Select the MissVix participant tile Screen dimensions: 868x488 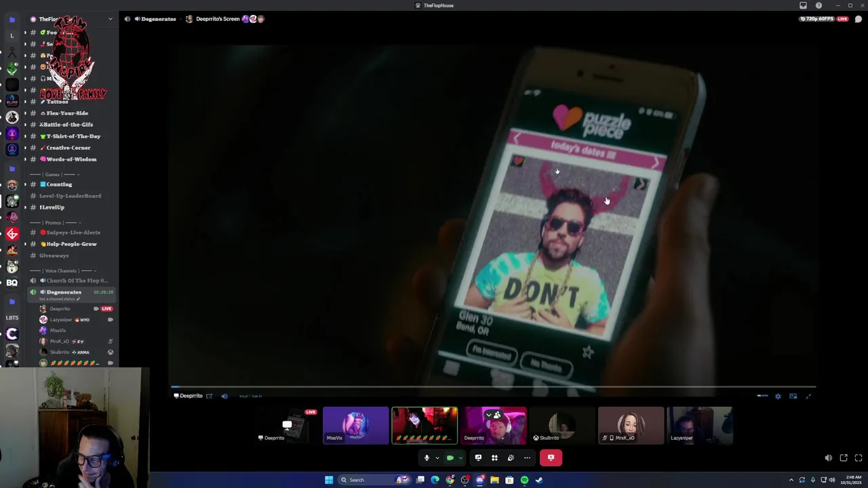[x=356, y=426]
